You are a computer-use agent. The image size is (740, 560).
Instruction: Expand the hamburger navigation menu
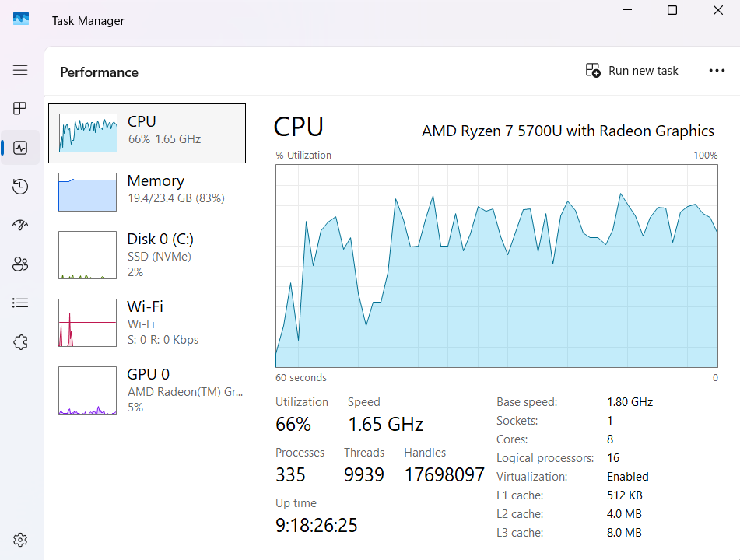[x=20, y=70]
